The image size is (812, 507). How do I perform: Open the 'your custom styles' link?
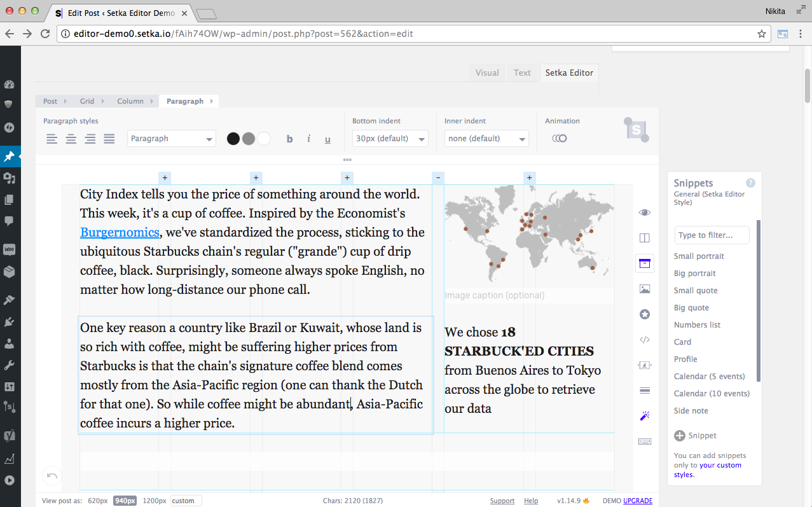[x=708, y=469]
